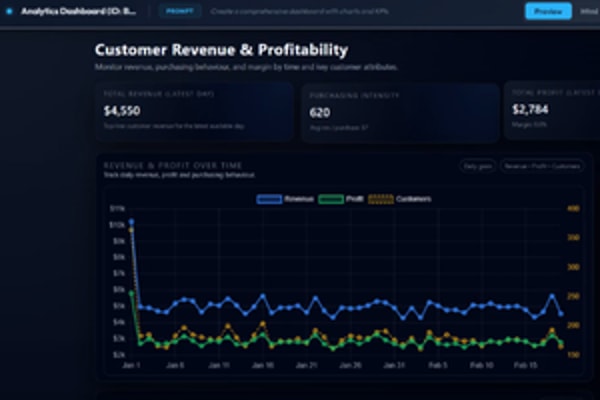Viewport: 600px width, 400px height.
Task: Click the Jan 1 green profit data point
Action: pyautogui.click(x=132, y=294)
